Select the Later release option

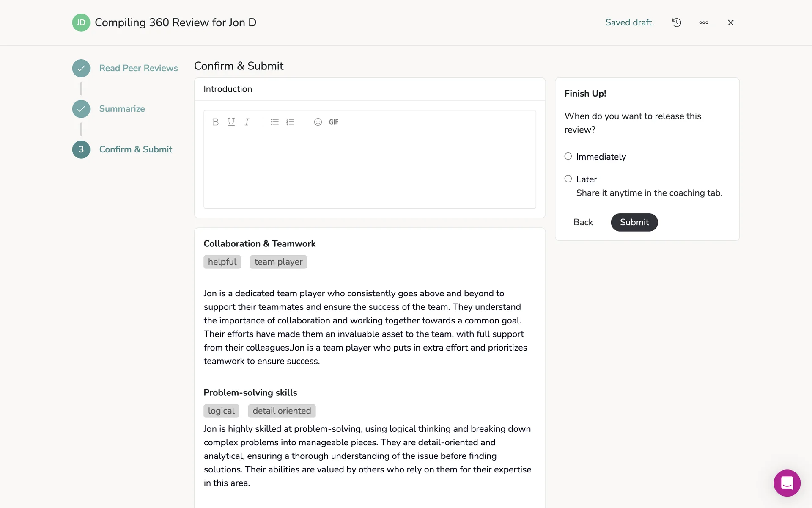pos(568,179)
